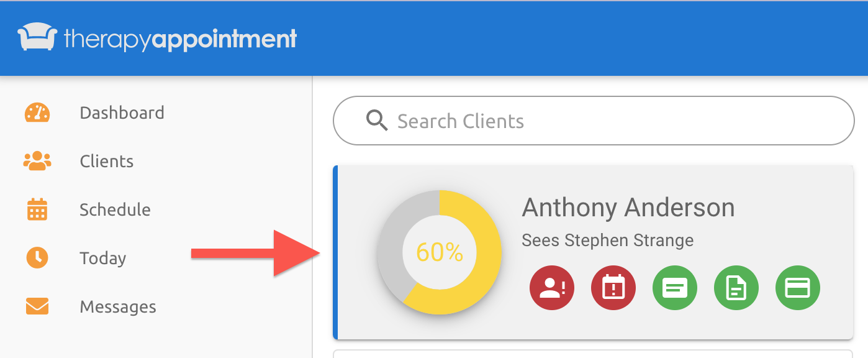Select Anthony Anderson's client card
Viewport: 868px width, 358px height.
point(593,252)
